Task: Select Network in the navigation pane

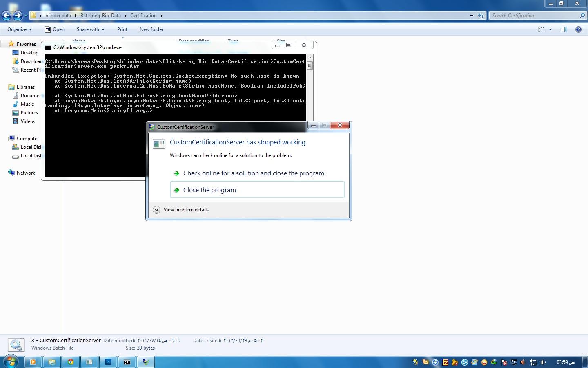Action: pos(26,173)
